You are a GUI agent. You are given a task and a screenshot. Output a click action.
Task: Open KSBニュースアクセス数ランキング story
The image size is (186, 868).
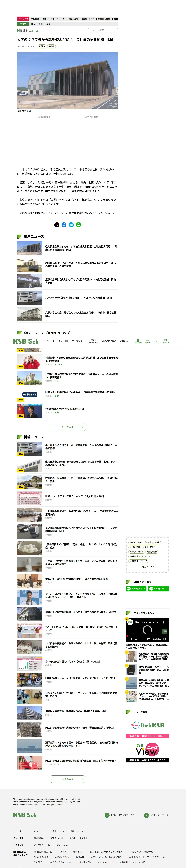click(68, 498)
